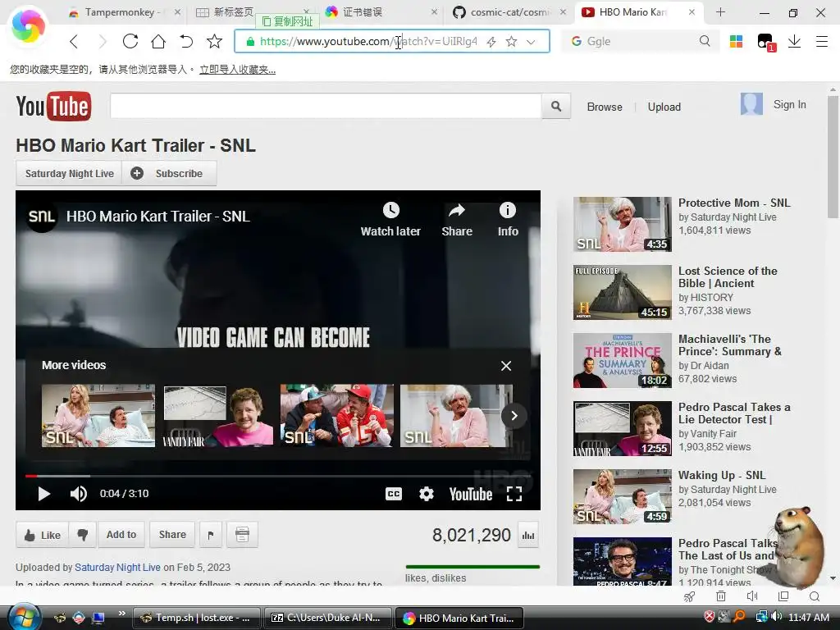Screen dimensions: 840x630
Task: Click the 复制网址 copy URL tooltip button
Action: coord(288,21)
